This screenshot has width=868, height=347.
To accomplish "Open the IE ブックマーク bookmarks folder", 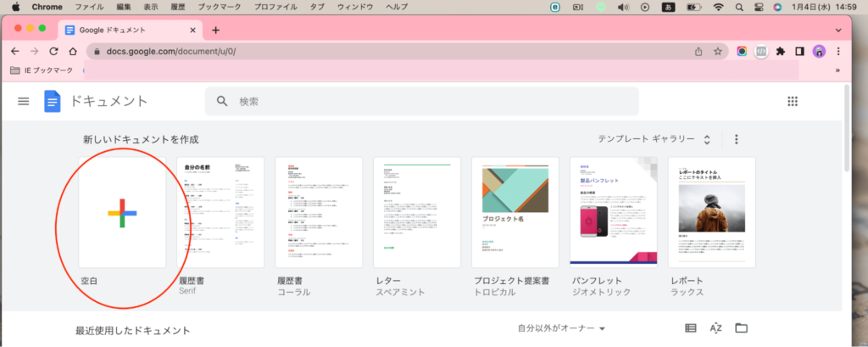I will (x=44, y=70).
